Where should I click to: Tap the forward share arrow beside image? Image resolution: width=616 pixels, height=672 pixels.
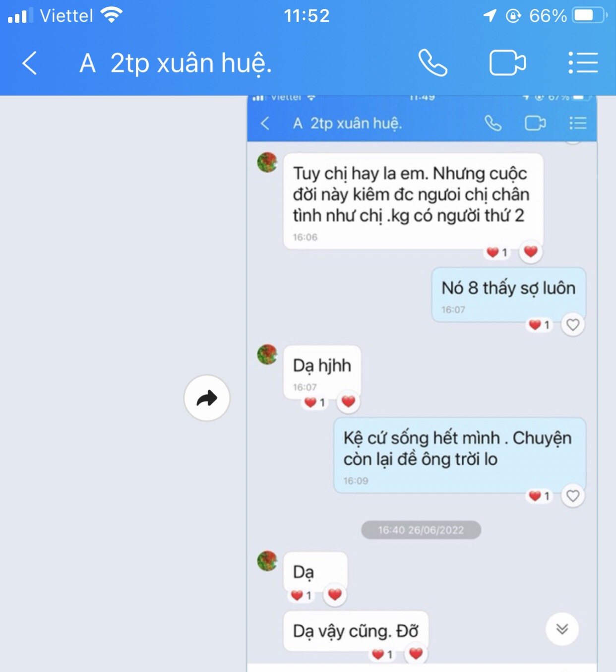pos(207,398)
